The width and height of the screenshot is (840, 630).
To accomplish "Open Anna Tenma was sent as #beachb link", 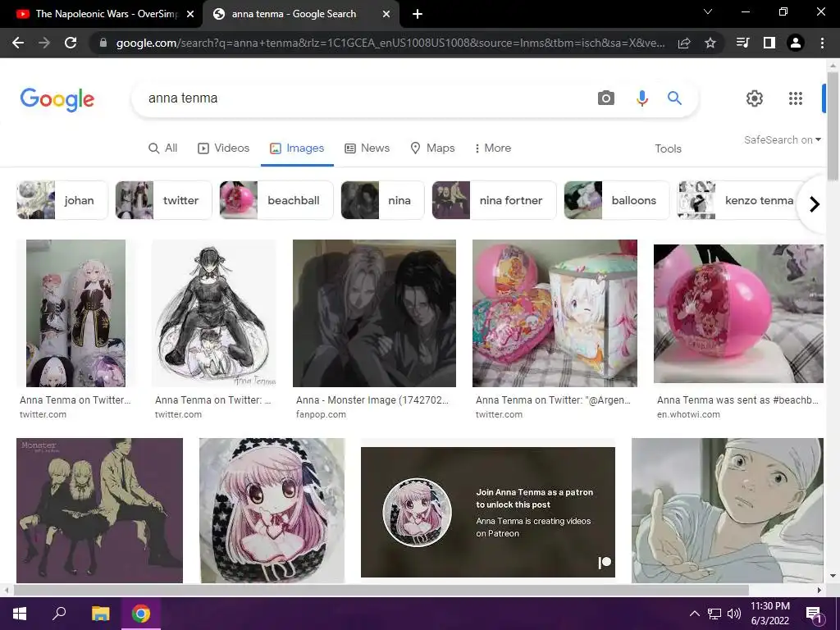I will pyautogui.click(x=737, y=399).
